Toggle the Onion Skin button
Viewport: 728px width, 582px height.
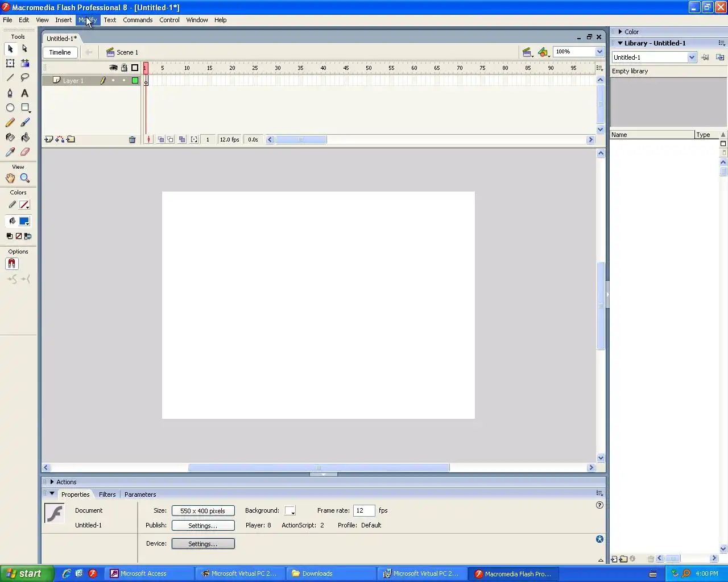(x=161, y=139)
